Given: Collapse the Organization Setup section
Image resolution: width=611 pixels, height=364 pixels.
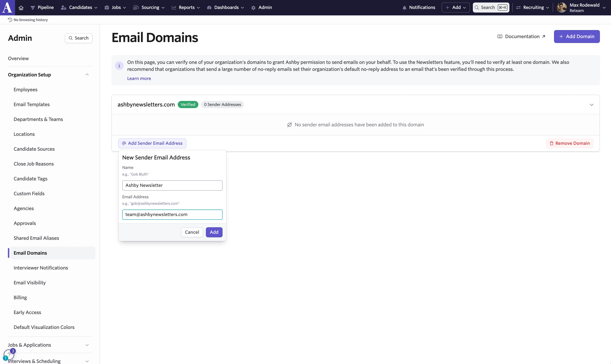Looking at the screenshot, I should 48,75.
